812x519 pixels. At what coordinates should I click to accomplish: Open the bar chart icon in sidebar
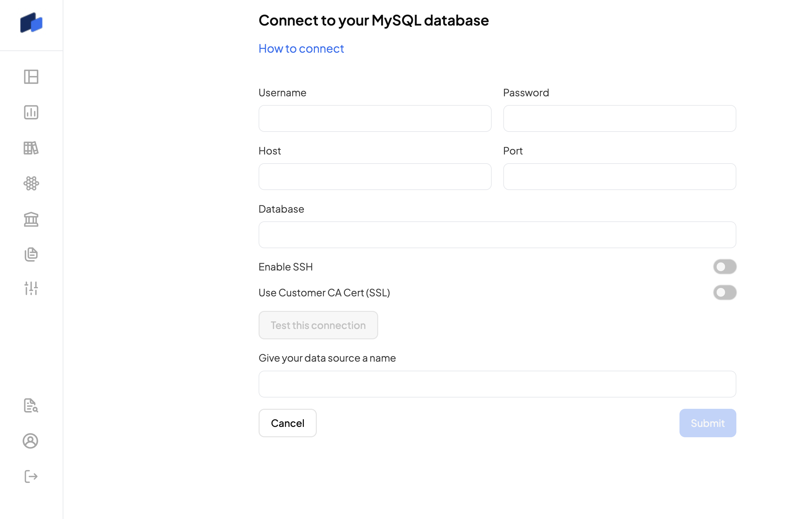click(31, 112)
